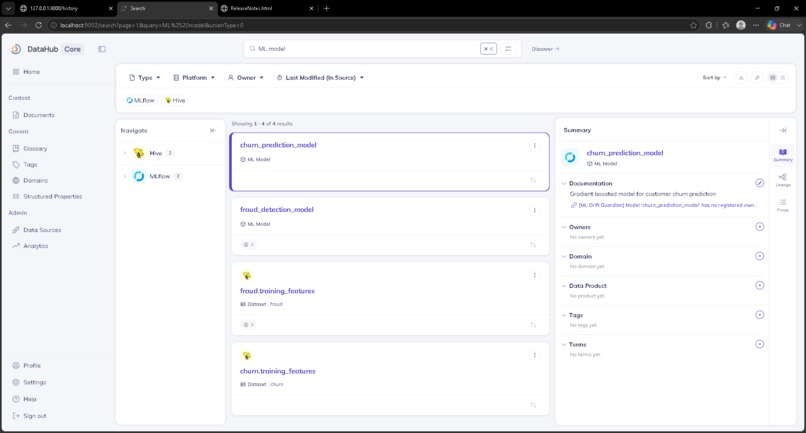Select the Properties tab in right rail
The height and width of the screenshot is (433, 806).
tap(783, 205)
